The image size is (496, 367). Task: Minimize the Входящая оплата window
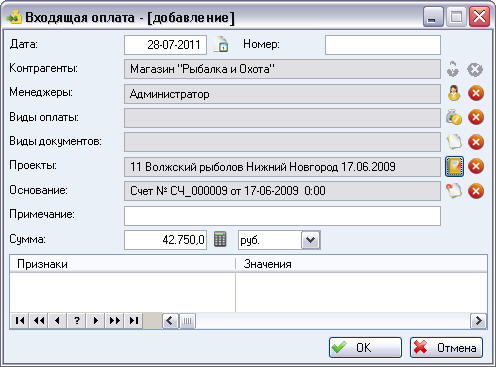pos(433,17)
